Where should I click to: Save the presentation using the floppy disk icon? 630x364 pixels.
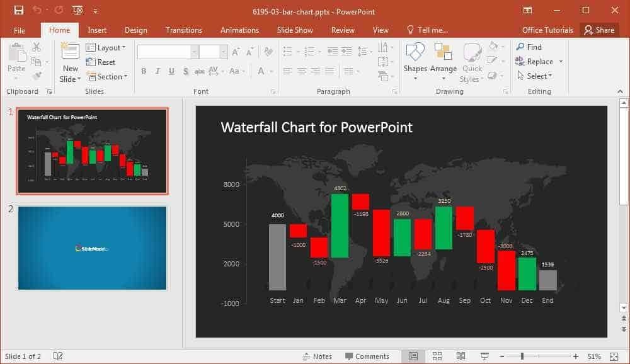point(18,10)
